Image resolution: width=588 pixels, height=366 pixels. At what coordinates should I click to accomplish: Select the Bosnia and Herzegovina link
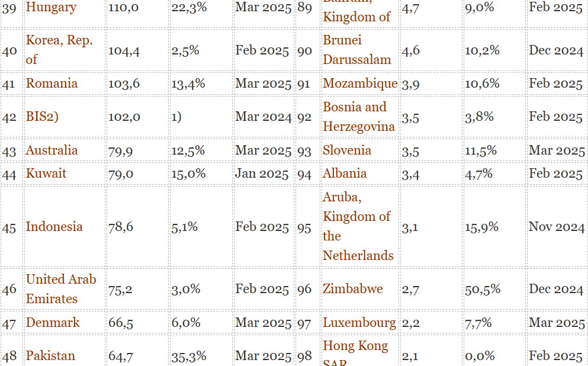pyautogui.click(x=359, y=116)
